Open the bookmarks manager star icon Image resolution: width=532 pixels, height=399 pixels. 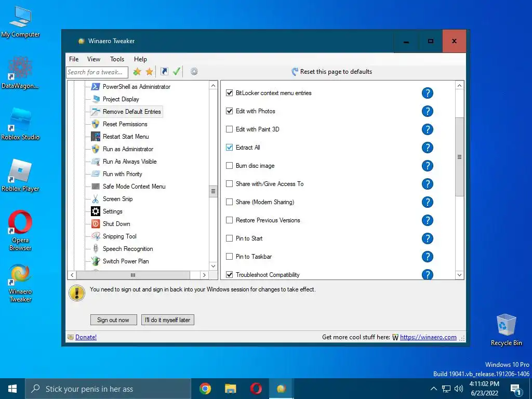(149, 72)
